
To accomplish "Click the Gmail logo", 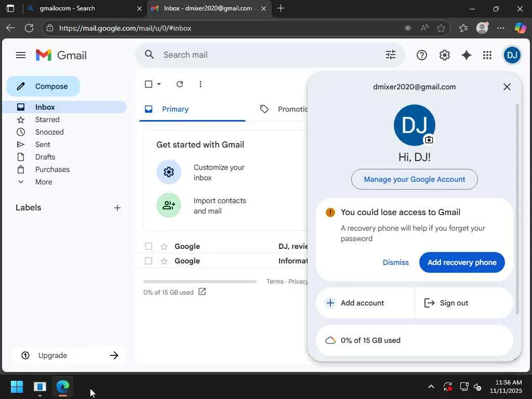I will [61, 55].
